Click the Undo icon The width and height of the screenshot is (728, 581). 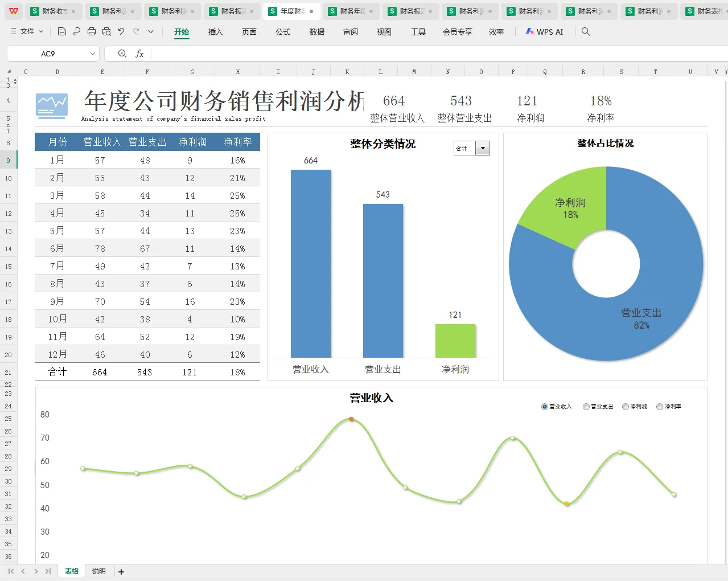click(121, 32)
